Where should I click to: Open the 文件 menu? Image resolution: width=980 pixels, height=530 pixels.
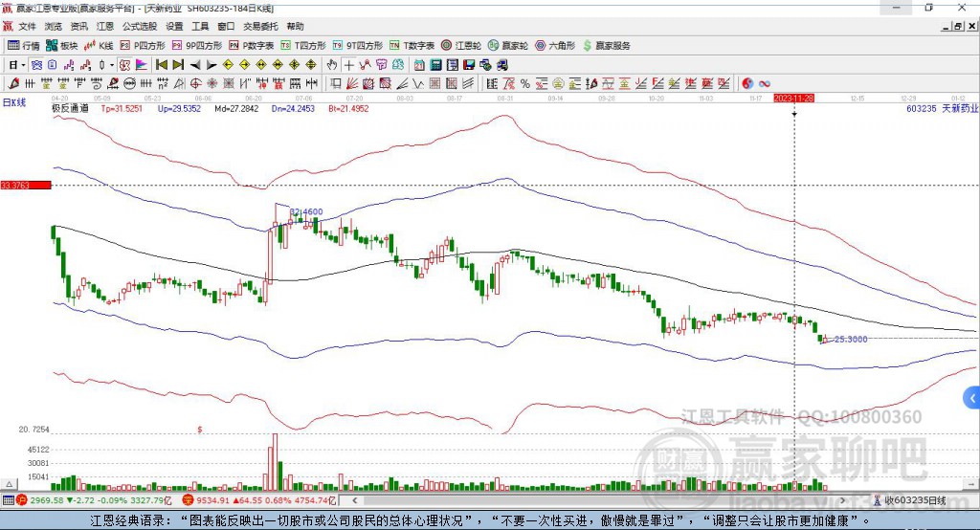27,26
